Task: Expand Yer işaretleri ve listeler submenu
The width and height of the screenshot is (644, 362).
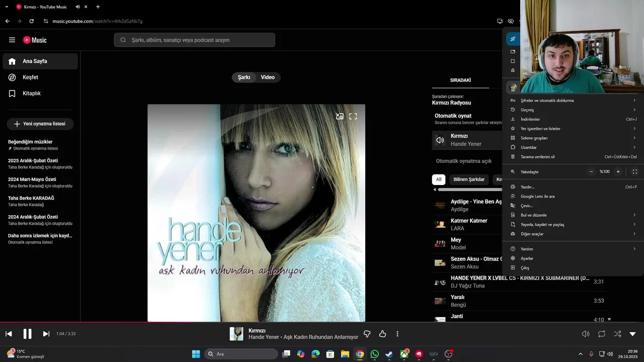Action: click(573, 129)
